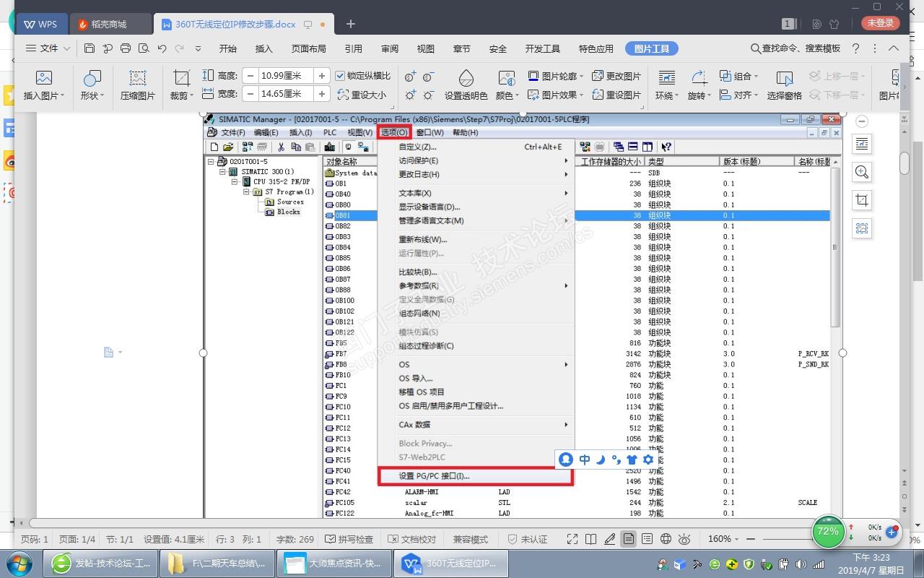Image resolution: width=924 pixels, height=578 pixels.
Task: Open the WPS Writer taskbar window
Action: coord(450,564)
